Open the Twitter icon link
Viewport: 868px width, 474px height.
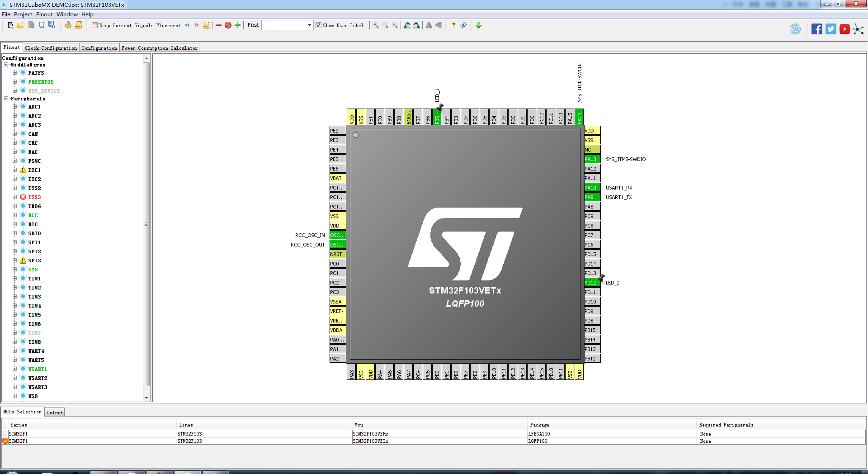tap(831, 29)
